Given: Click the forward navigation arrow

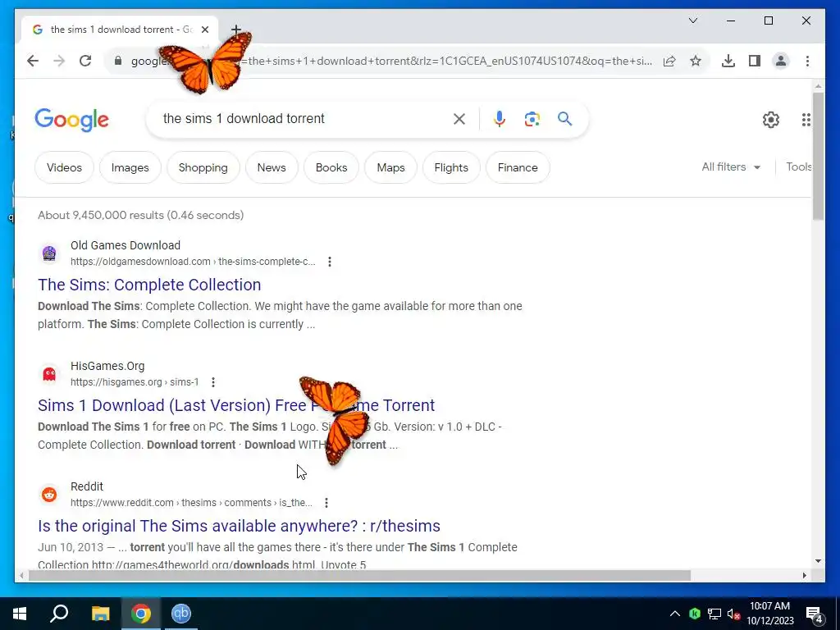Looking at the screenshot, I should (59, 61).
